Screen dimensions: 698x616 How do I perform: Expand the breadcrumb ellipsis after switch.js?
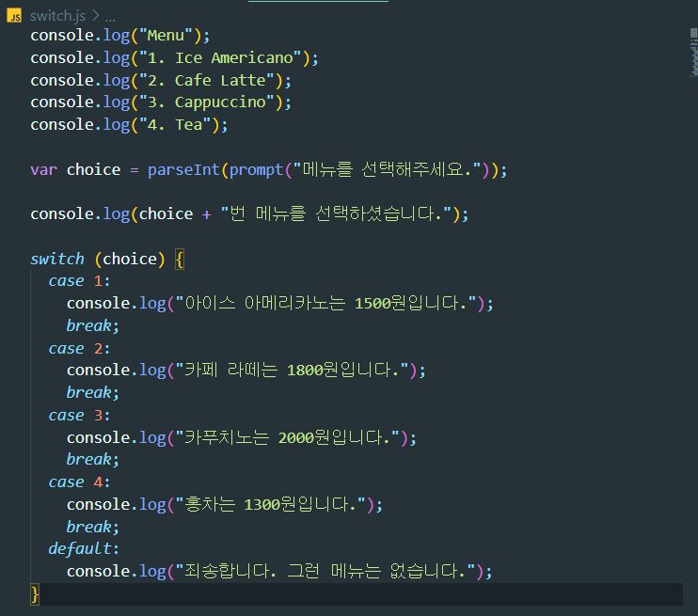[x=110, y=18]
